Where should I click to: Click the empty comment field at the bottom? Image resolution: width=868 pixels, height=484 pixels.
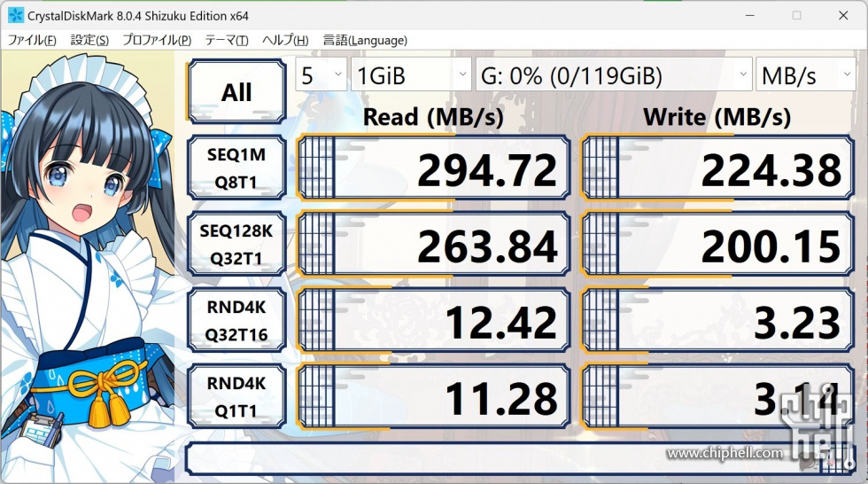[521, 458]
